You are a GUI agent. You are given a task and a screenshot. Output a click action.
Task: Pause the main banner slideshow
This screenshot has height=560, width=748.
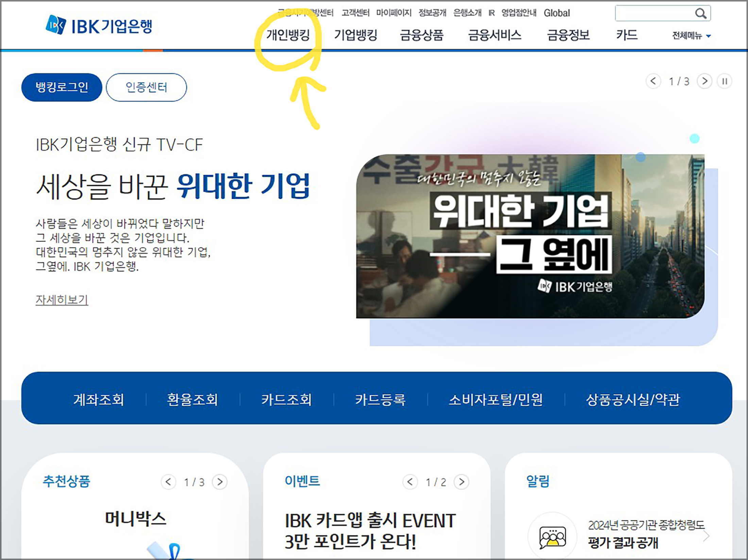(725, 81)
